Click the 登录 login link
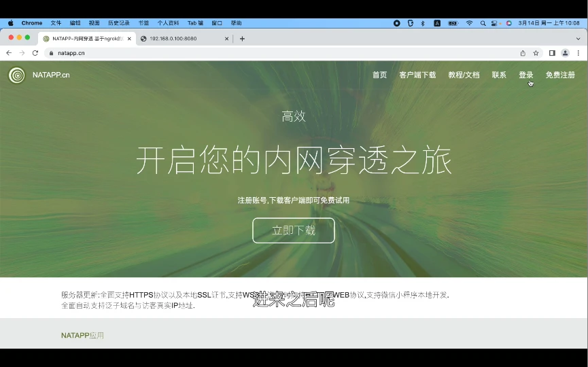 click(x=526, y=75)
